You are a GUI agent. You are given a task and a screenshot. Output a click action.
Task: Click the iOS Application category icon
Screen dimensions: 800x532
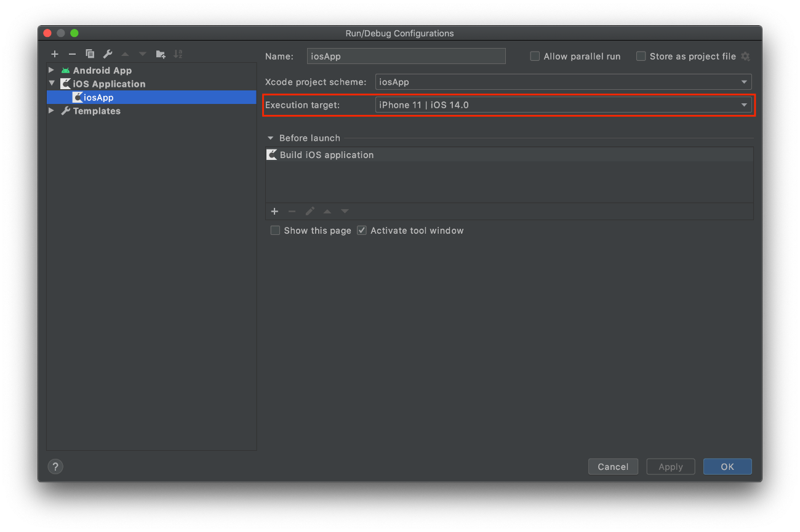pyautogui.click(x=66, y=84)
